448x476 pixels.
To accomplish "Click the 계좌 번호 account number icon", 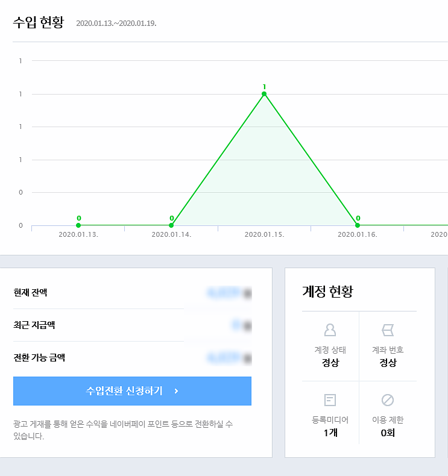I will click(388, 330).
